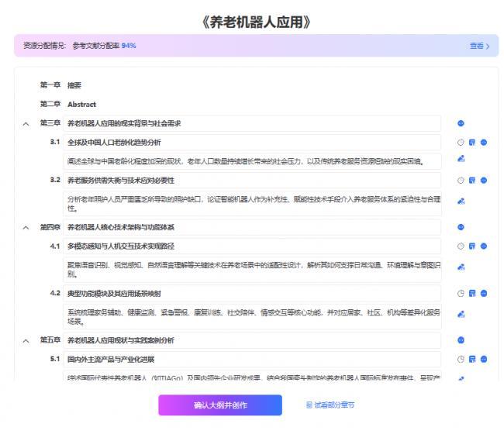504x434 pixels.
Task: Click the 94% reference allocation value
Action: 129,46
